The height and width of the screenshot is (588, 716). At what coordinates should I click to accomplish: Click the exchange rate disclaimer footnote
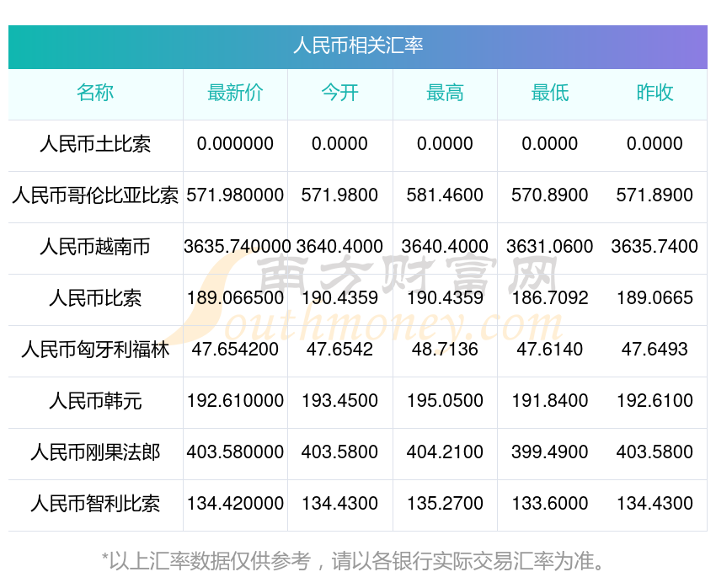[352, 561]
